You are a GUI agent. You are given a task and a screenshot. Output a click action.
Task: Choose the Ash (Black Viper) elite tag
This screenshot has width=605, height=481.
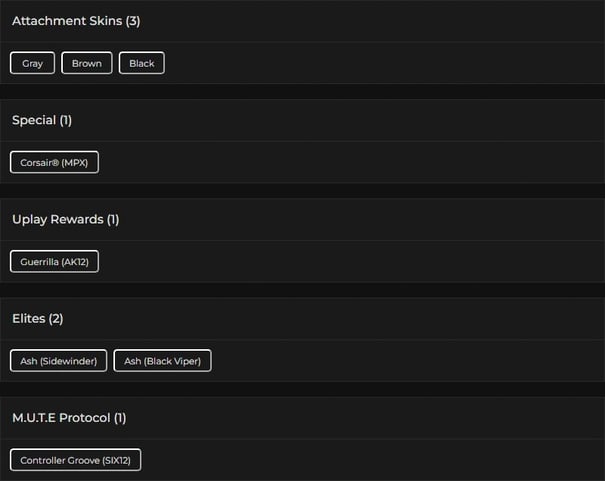coord(163,361)
